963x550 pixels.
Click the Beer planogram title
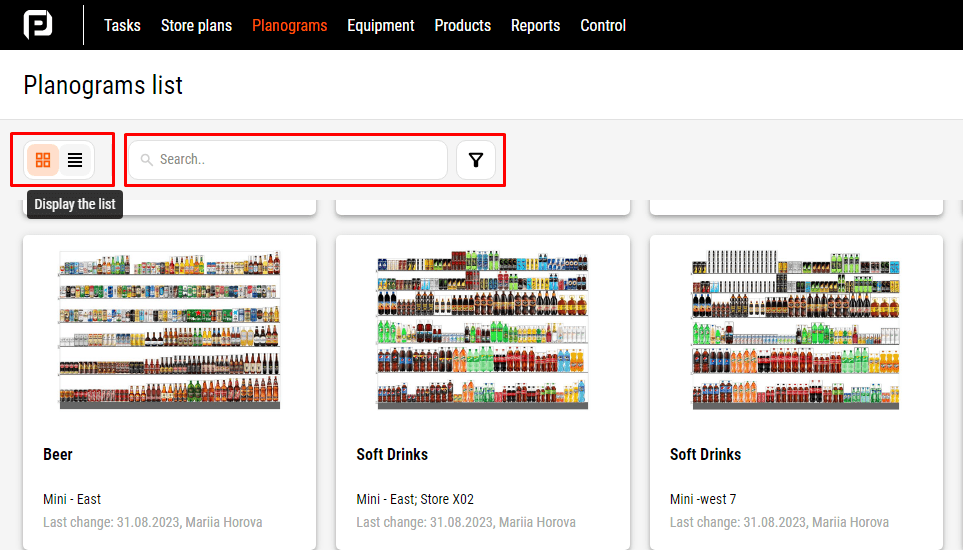pyautogui.click(x=58, y=454)
